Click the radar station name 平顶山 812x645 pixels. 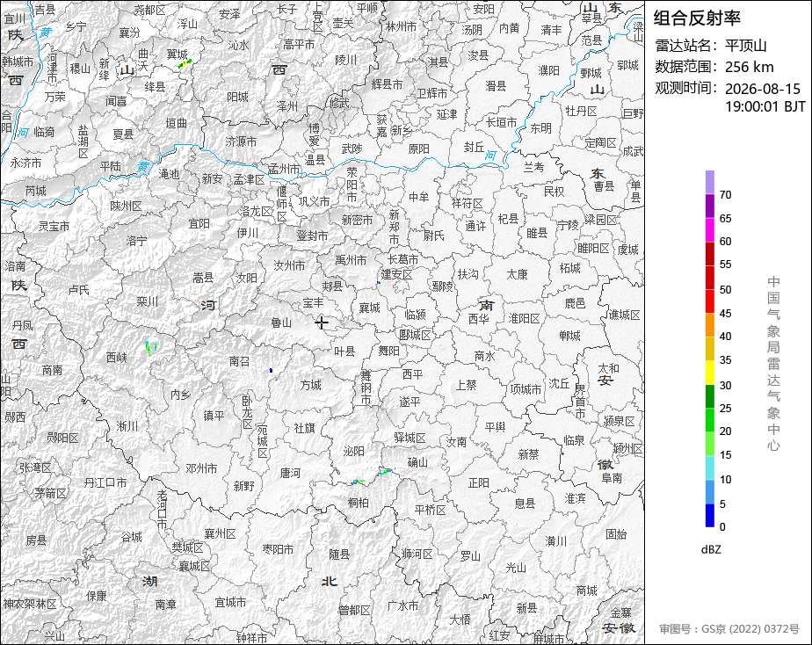point(745,46)
